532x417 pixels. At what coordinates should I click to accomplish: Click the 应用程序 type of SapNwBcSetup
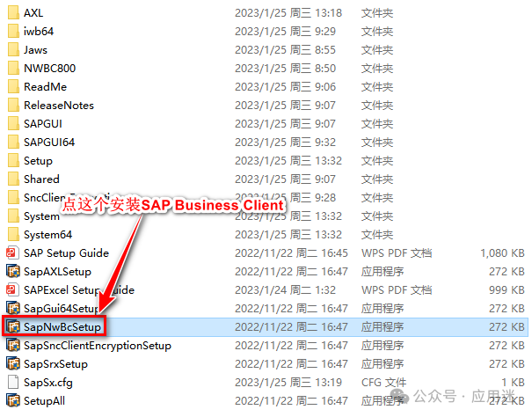[383, 326]
